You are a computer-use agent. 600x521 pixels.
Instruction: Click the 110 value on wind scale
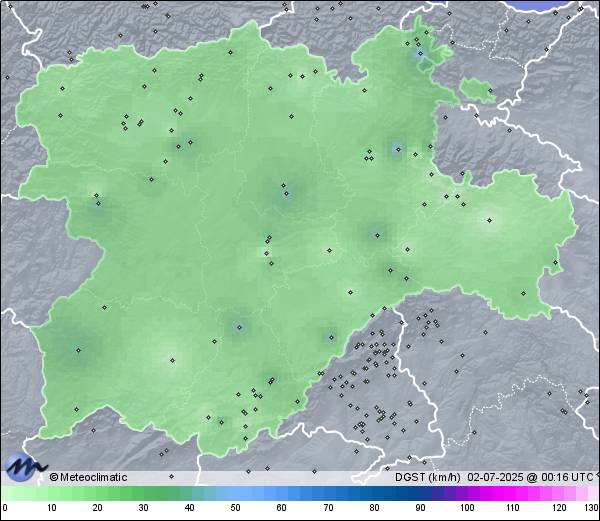tap(513, 508)
